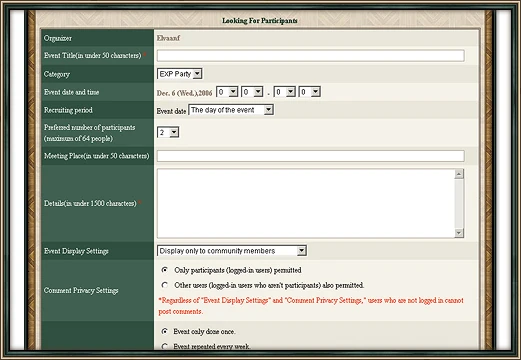Click the Details scrollbar down arrow
Image resolution: width=521 pixels, height=360 pixels.
[459, 233]
